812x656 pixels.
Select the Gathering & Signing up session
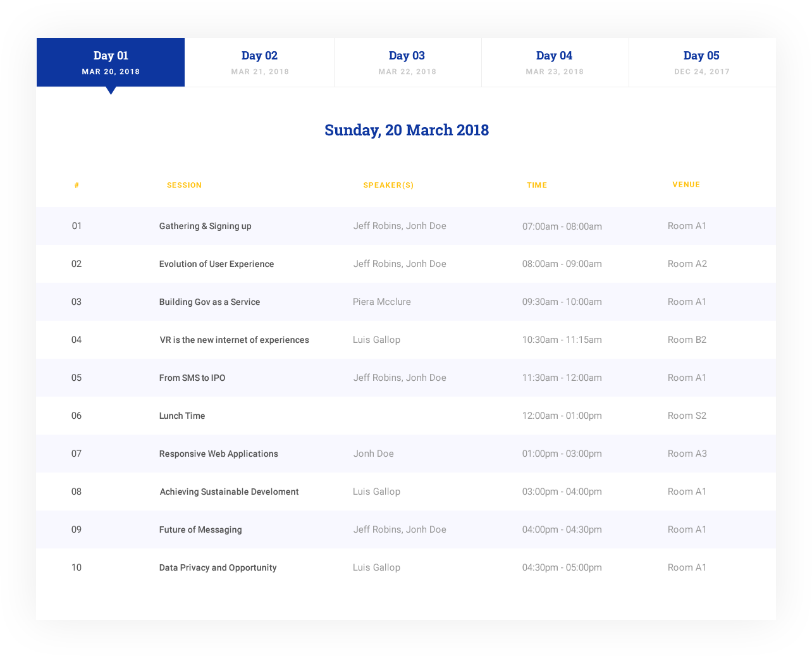(205, 226)
